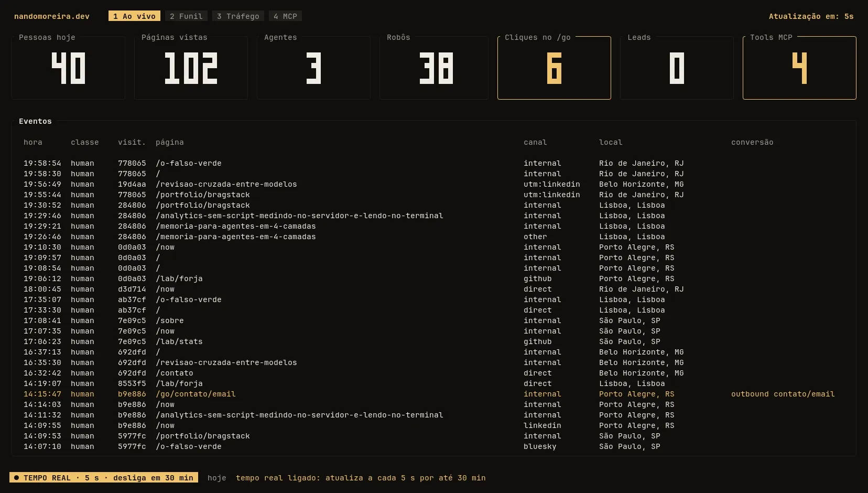Select the 'Agentes' stat card
The height and width of the screenshot is (493, 868).
coord(313,68)
